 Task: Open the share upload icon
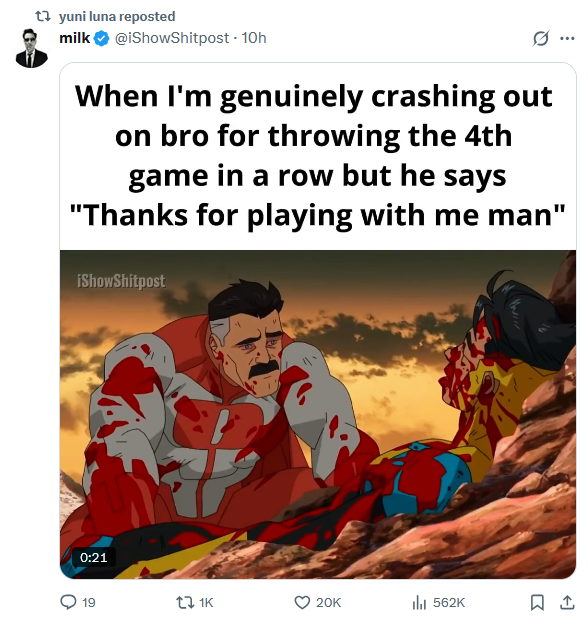[x=567, y=602]
